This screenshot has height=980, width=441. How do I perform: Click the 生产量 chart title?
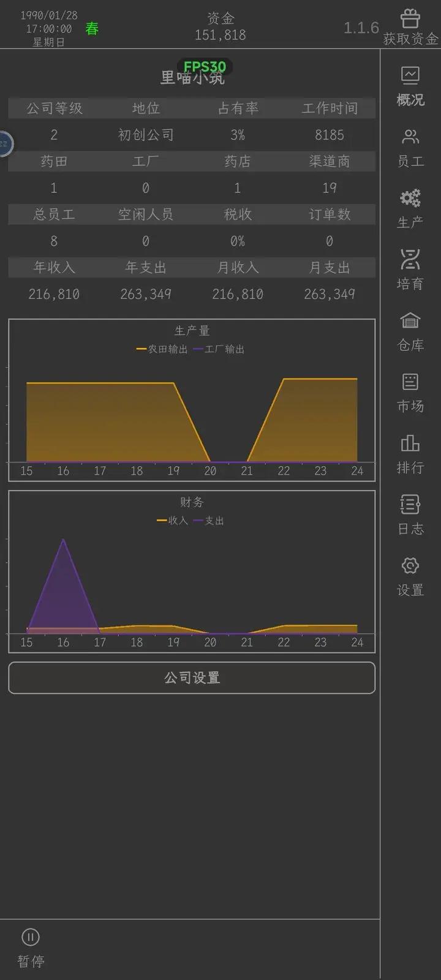coord(192,331)
